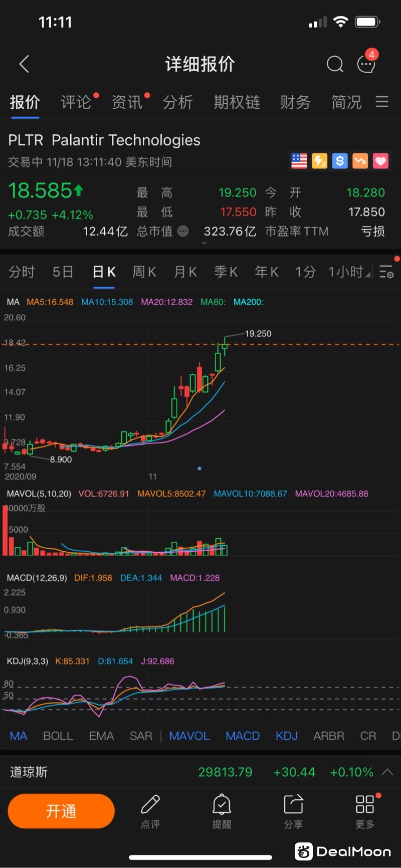
Task: Tap the Dow value 29813.79
Action: click(x=226, y=772)
